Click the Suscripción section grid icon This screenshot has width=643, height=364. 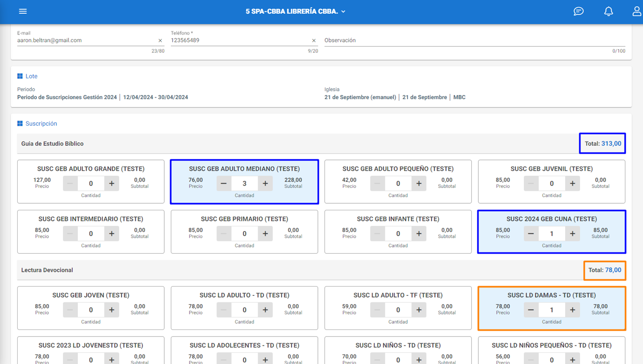[x=20, y=124]
